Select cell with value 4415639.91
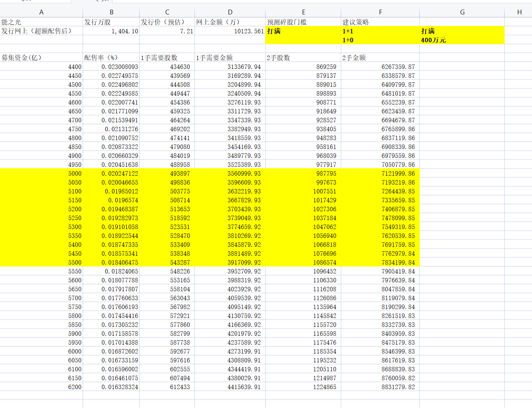 click(230, 387)
